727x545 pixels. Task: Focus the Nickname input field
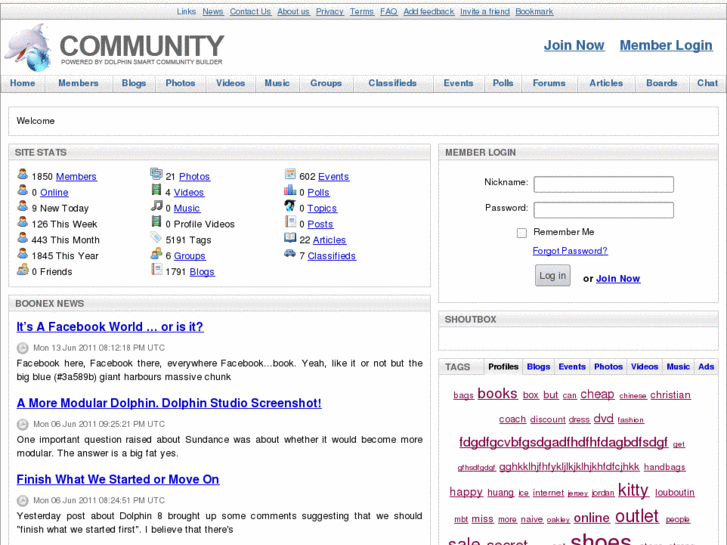(x=604, y=184)
